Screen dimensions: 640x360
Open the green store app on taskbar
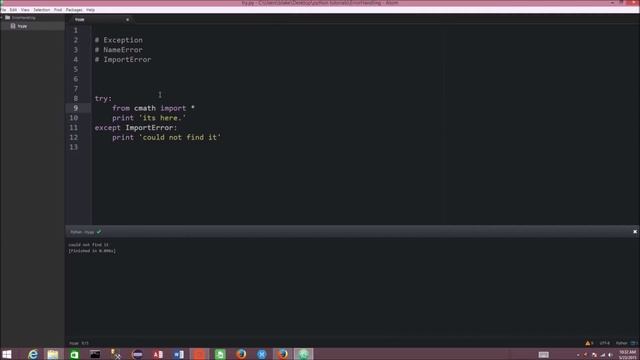[x=74, y=354]
